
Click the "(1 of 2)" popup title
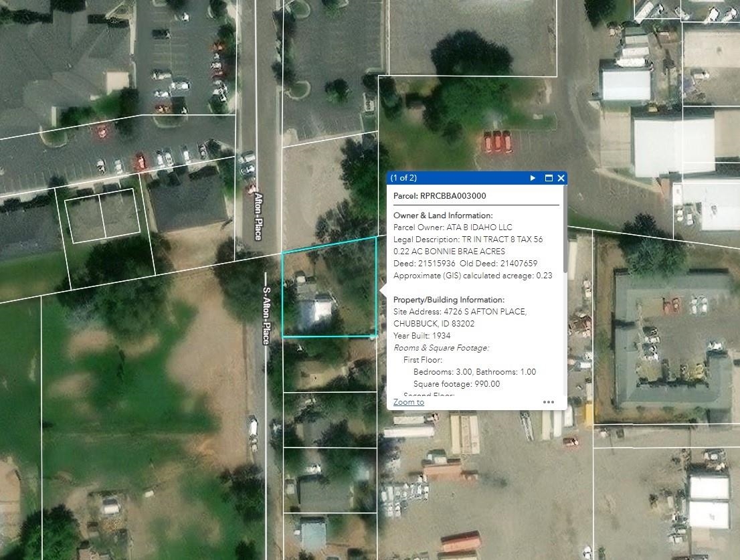click(403, 178)
